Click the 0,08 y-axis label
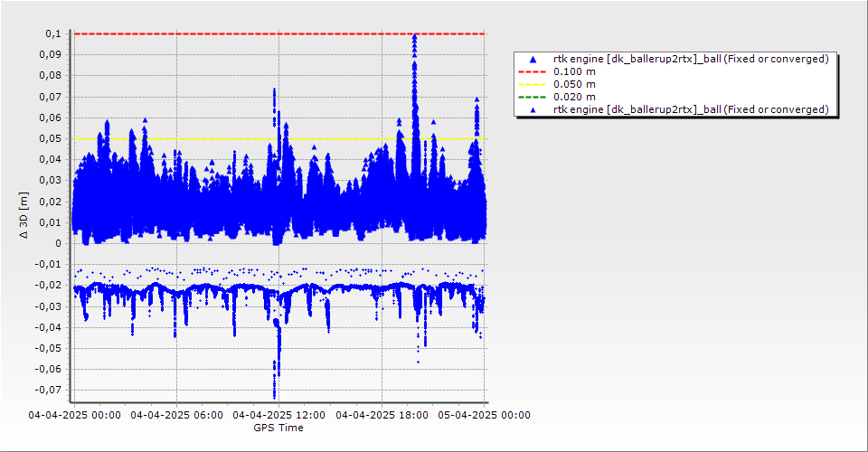 click(51, 76)
